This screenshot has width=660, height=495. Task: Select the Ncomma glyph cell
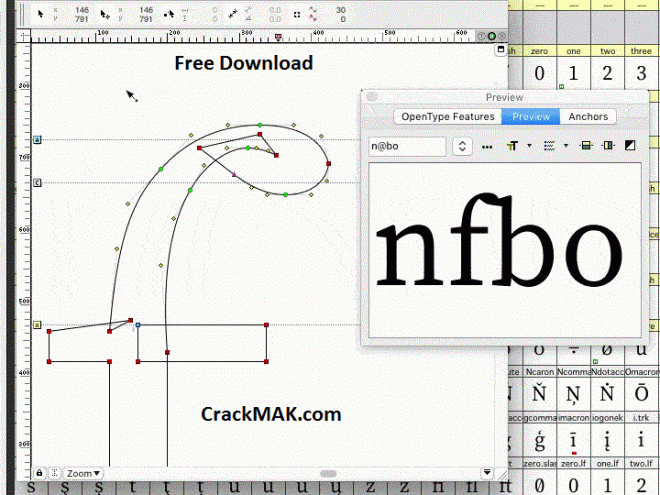pyautogui.click(x=573, y=389)
